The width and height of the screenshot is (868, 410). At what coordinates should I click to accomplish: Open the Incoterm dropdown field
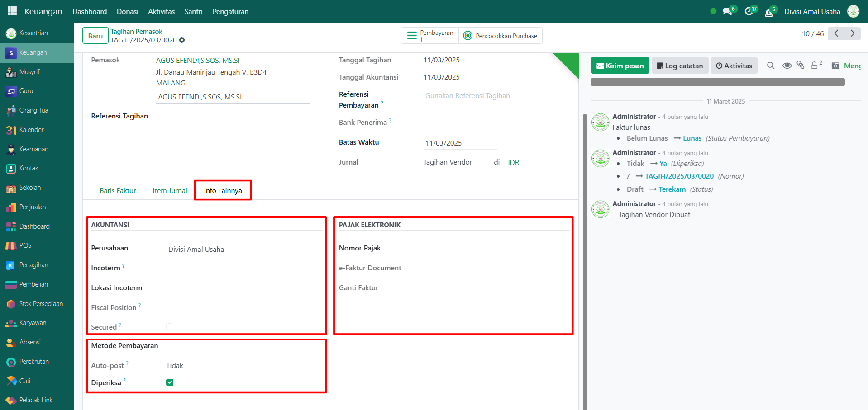[x=243, y=268]
